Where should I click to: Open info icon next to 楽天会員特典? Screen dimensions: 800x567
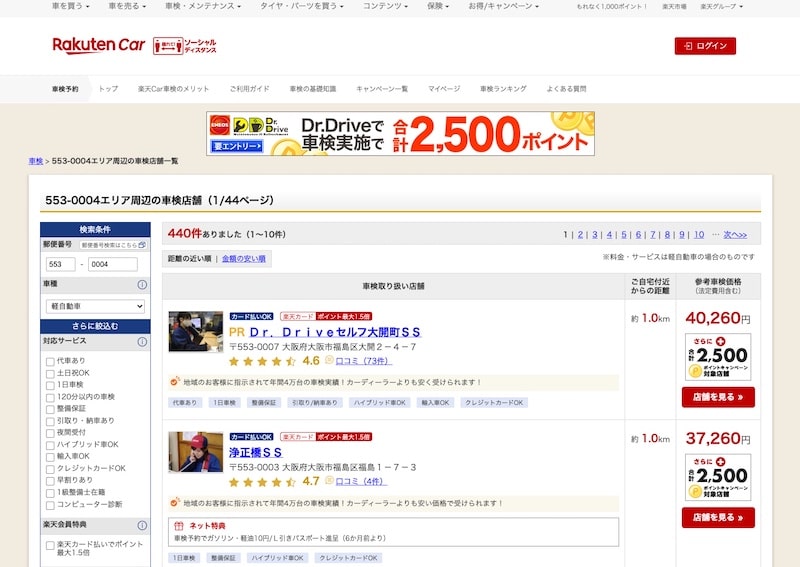point(142,525)
